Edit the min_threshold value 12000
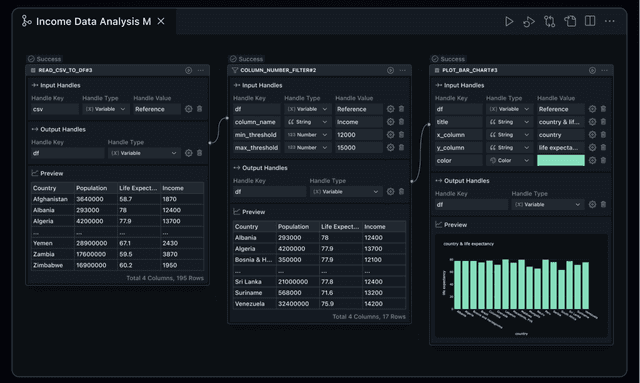Image resolution: width=640 pixels, height=383 pixels. (x=359, y=135)
